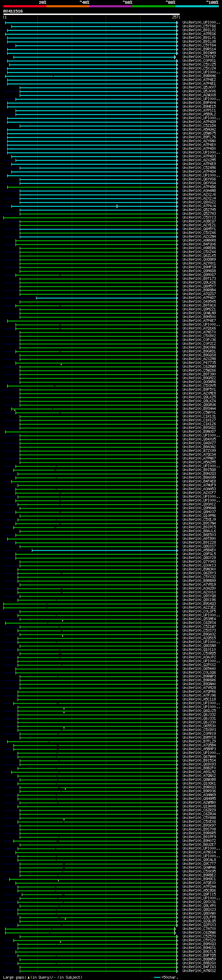Select the query name AV411516
This screenshot has height=980, width=222.
(13, 11)
